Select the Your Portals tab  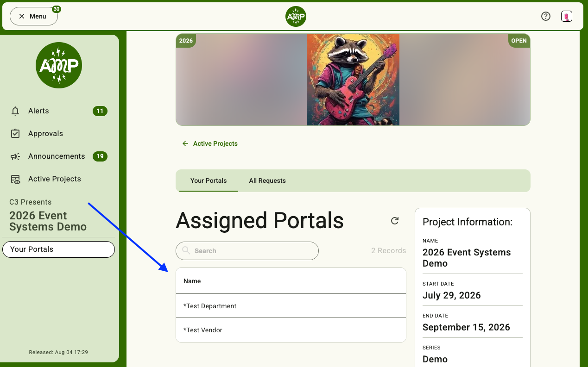tap(209, 180)
